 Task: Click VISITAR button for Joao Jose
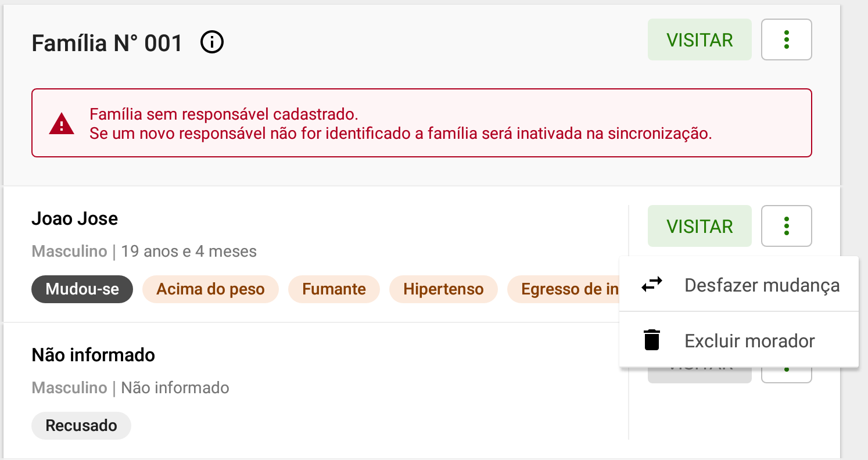[x=700, y=226]
